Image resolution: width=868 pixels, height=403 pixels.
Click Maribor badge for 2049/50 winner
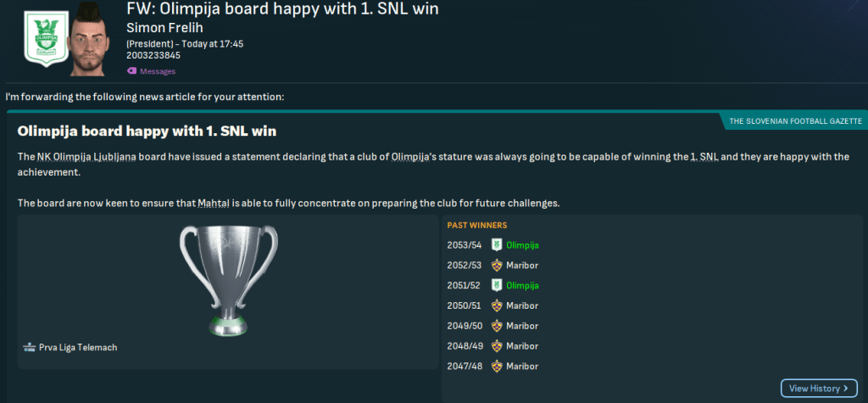(497, 326)
